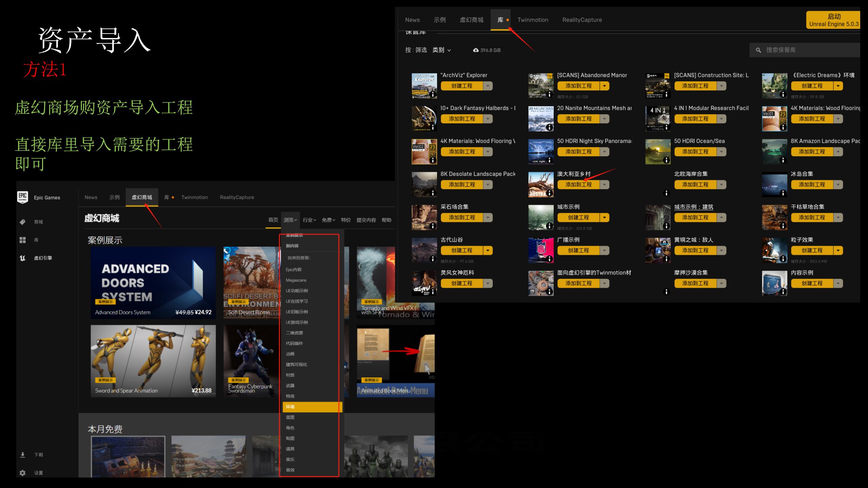Click info icon on 城市示例 thumbnail
The width and height of the screenshot is (868, 488).
550,226
